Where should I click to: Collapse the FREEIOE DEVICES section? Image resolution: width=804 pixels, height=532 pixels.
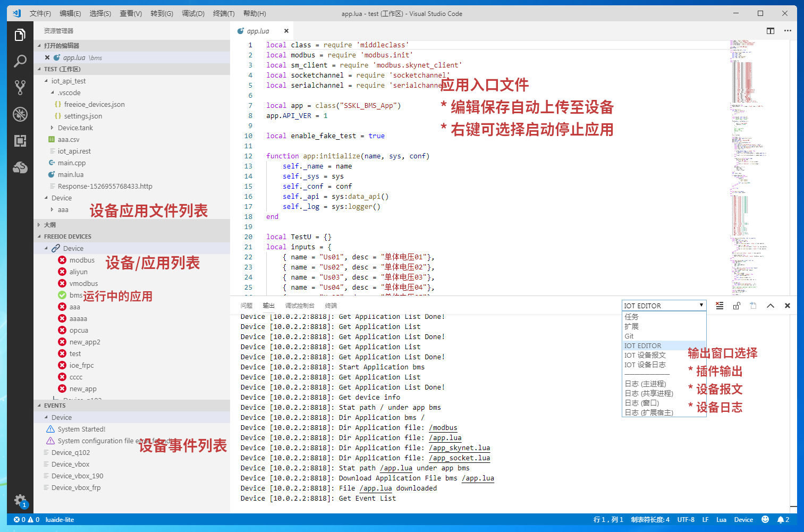(x=39, y=237)
